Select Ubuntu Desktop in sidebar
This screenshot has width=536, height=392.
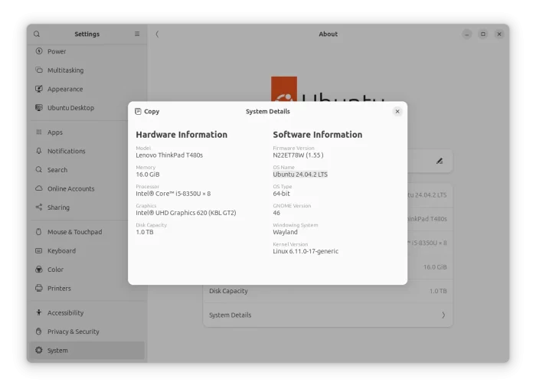point(87,108)
